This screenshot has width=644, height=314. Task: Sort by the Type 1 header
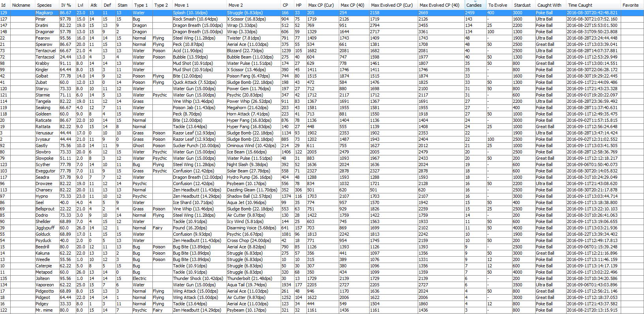click(142, 5)
